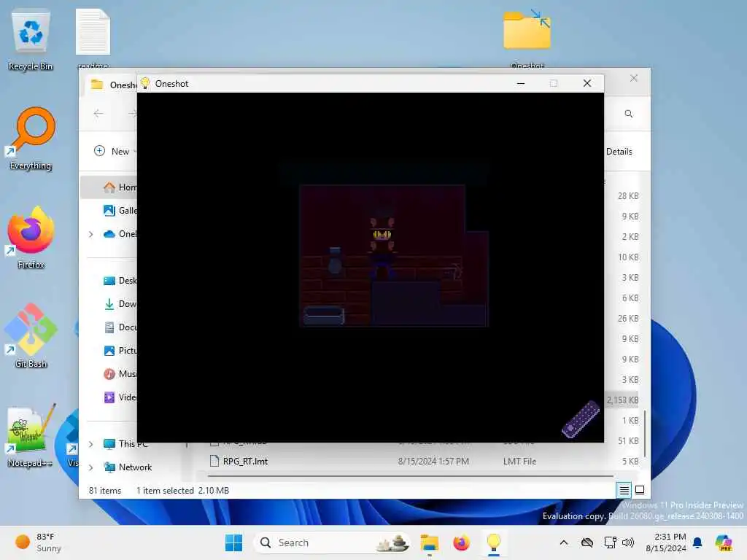Switch to Oneshot lightbulb taskbar icon
This screenshot has width=747, height=560.
point(494,542)
